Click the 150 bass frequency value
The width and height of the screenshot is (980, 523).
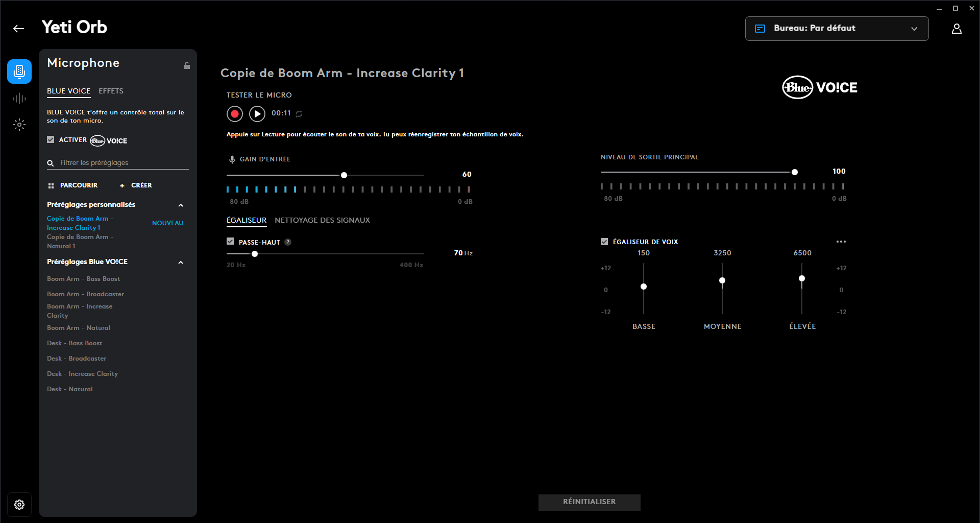(x=644, y=253)
